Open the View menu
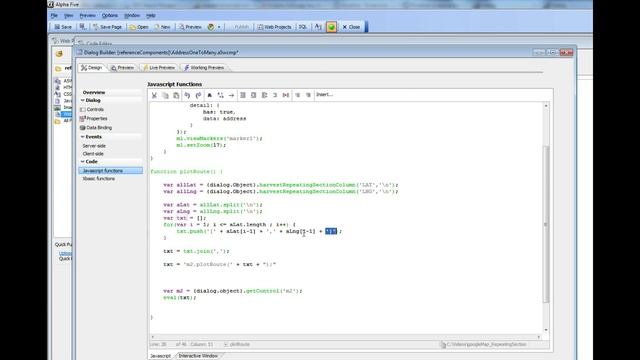 (x=69, y=16)
